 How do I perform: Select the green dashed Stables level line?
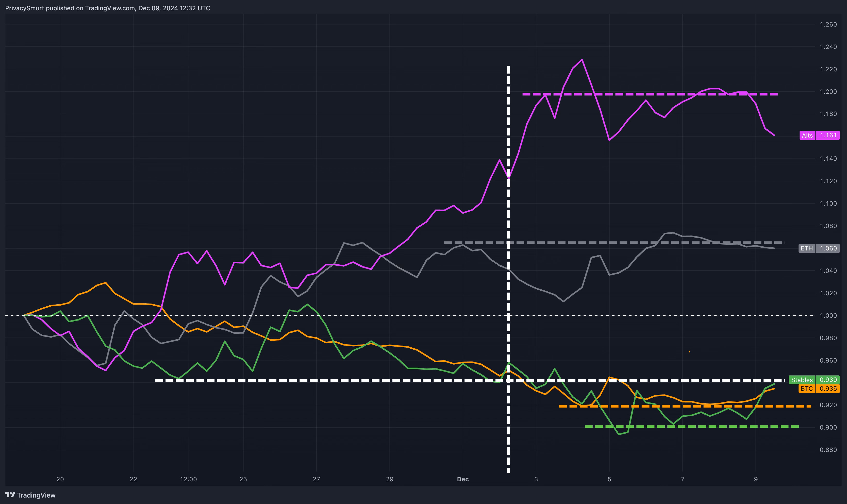click(x=692, y=426)
